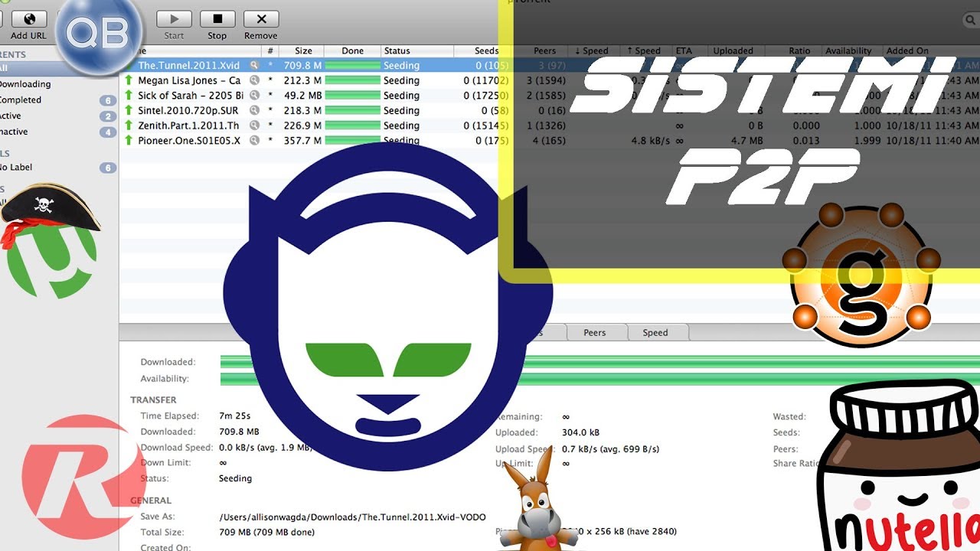
Task: Sort by the Availability column header
Action: click(849, 51)
